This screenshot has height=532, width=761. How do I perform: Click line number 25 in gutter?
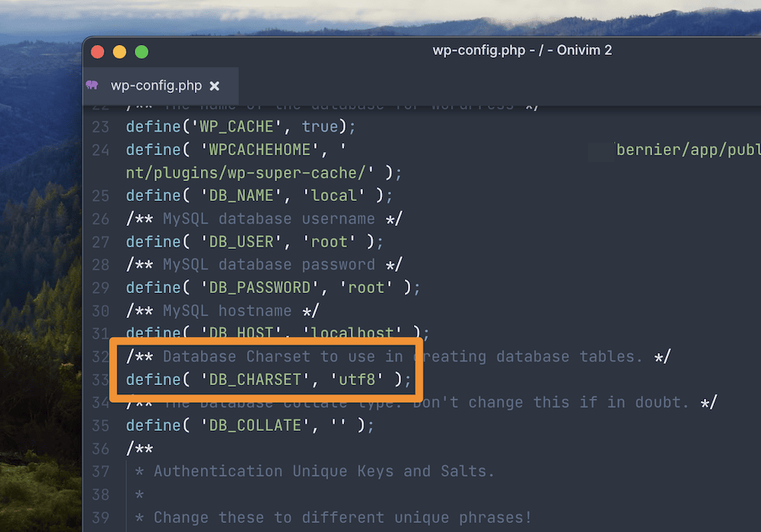(100, 196)
